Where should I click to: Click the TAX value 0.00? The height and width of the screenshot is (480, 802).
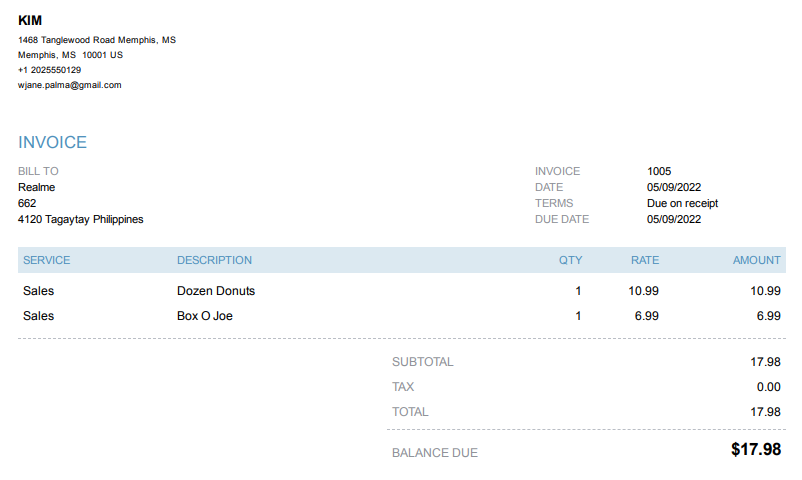[768, 387]
